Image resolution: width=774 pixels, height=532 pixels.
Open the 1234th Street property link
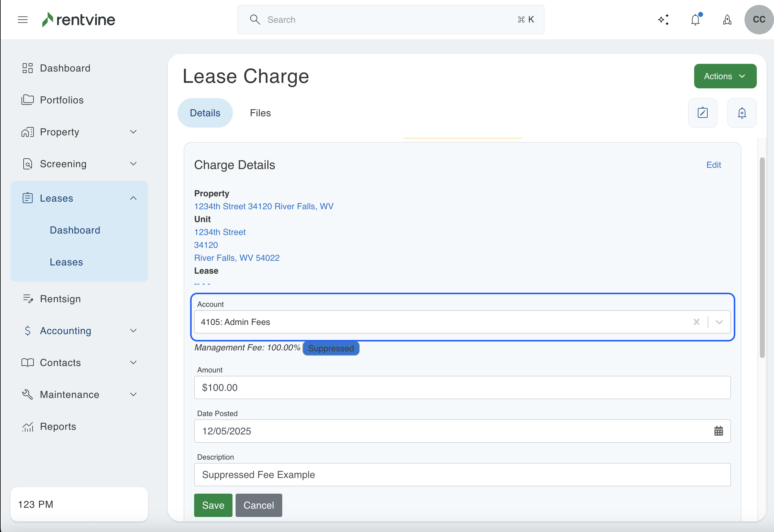264,206
